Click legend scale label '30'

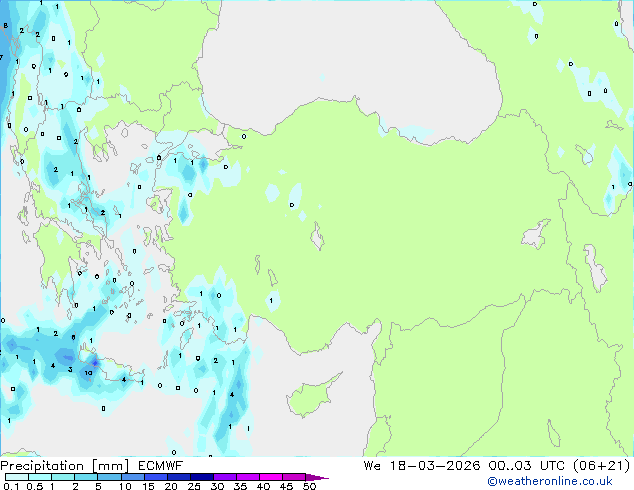coord(218,486)
